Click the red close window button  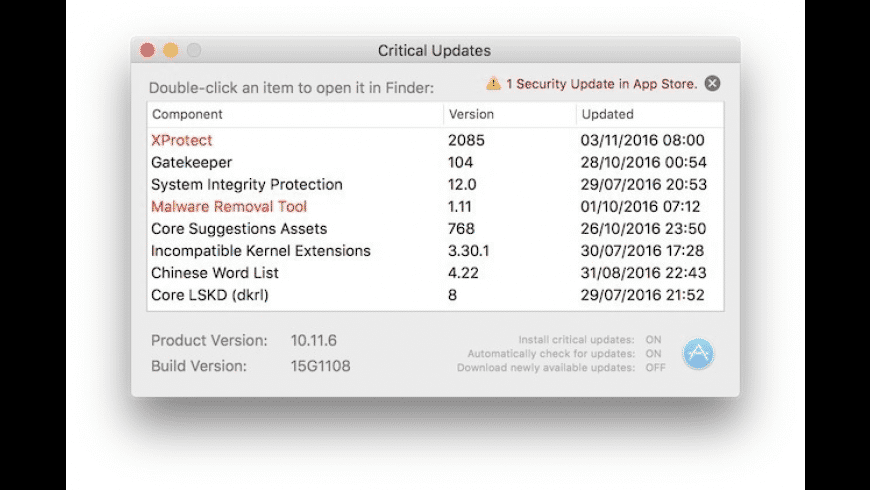[148, 50]
